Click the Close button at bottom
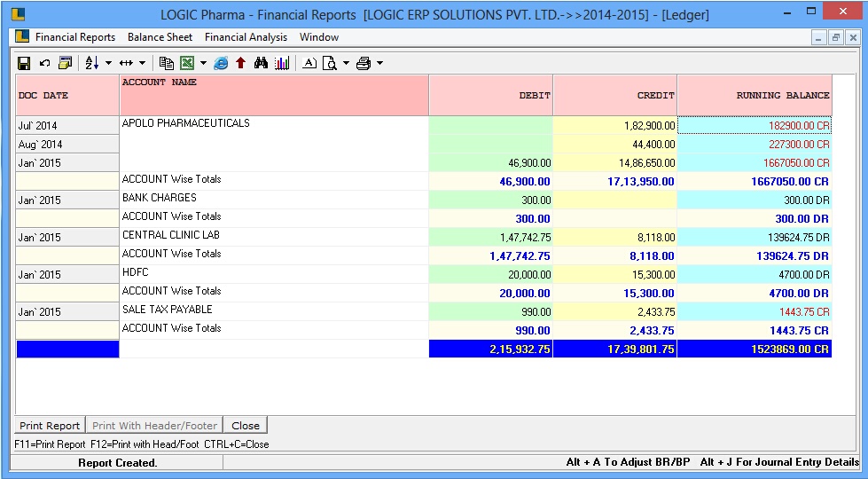The image size is (868, 479). coord(246,425)
